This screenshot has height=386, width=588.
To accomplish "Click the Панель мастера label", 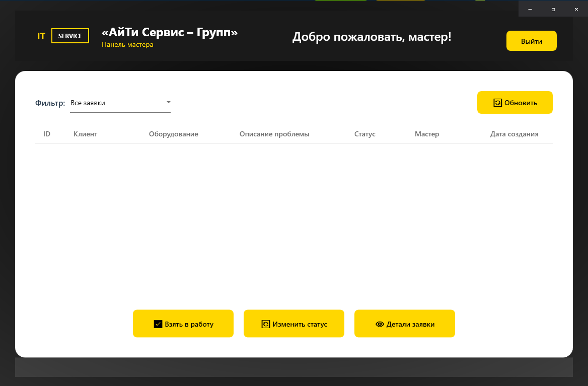I will coord(127,44).
